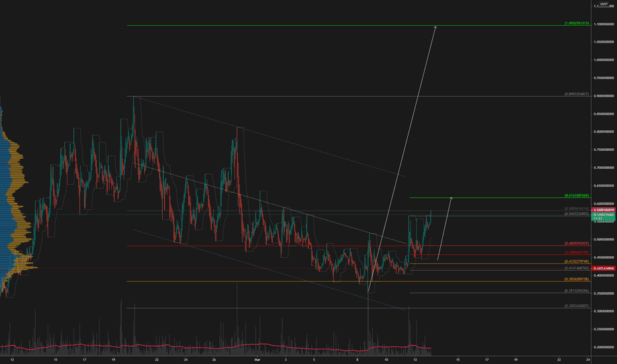The width and height of the screenshot is (617, 364).
Task: Select the orange level label (0.3836289738)
Action: tap(577, 279)
